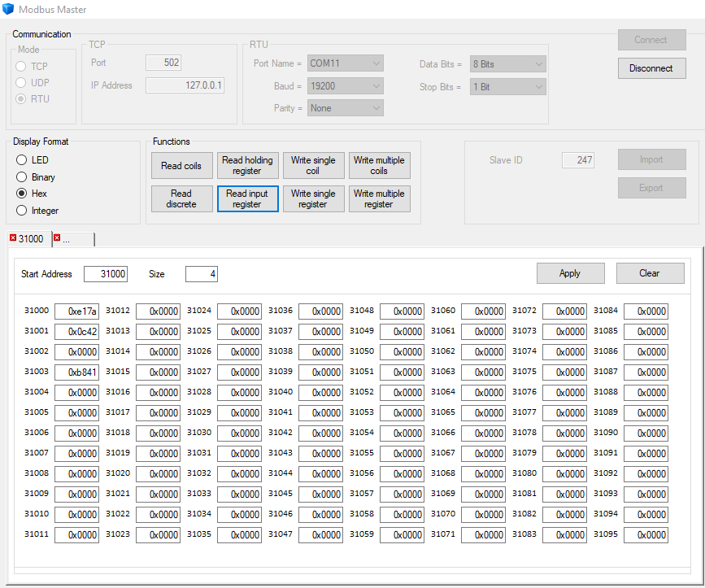
Task: Click Write multiple coils button
Action: click(x=380, y=165)
